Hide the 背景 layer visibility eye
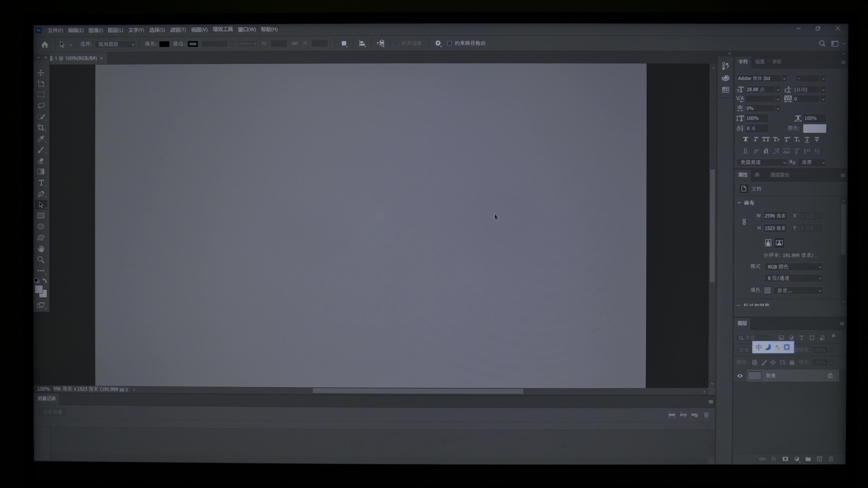The width and height of the screenshot is (868, 488). coord(740,376)
